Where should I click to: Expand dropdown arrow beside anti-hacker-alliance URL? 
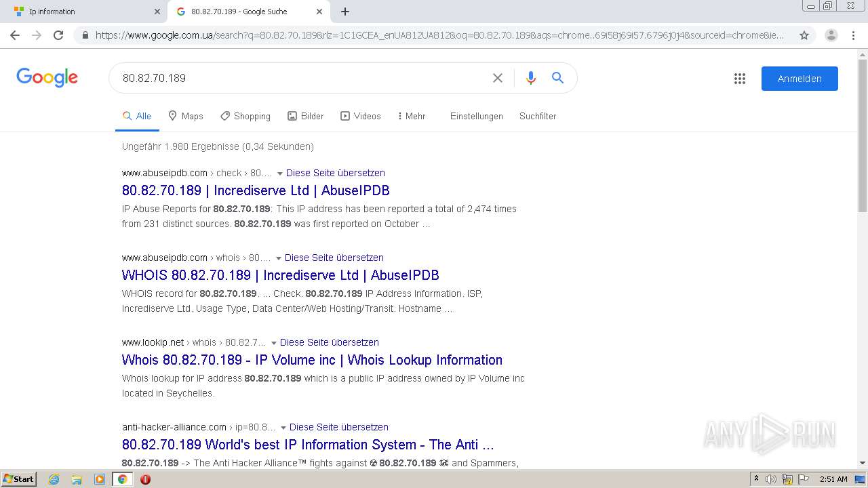pos(283,428)
